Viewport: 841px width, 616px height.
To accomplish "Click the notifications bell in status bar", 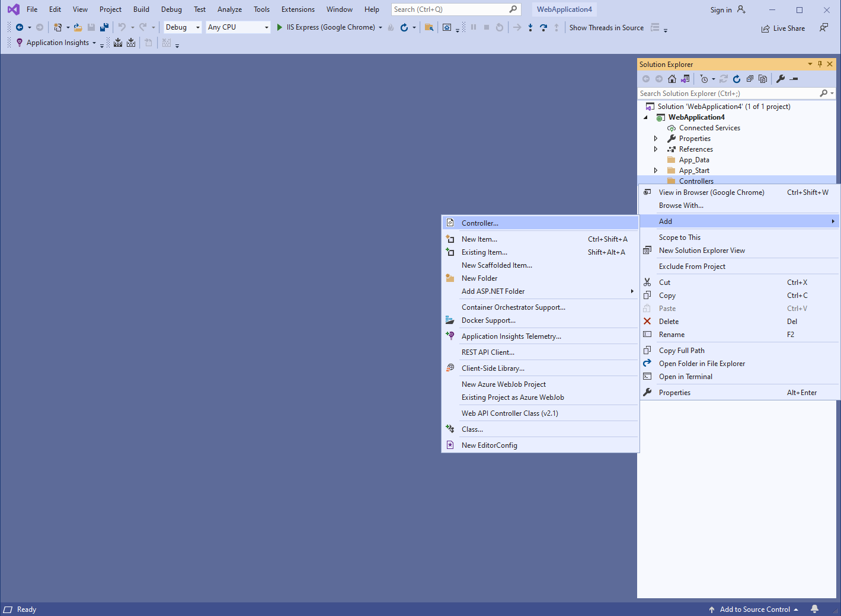I will click(x=814, y=609).
